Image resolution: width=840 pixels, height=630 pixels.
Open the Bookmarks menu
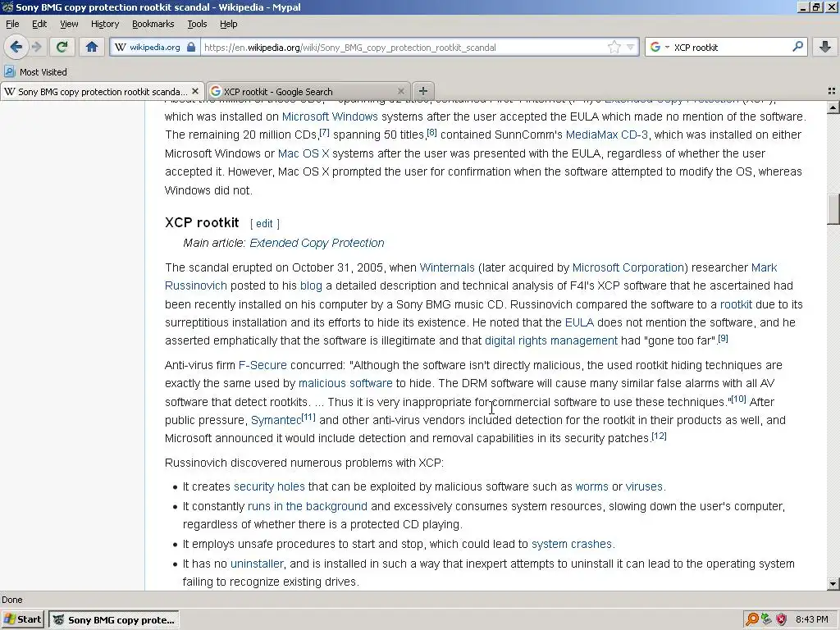click(153, 24)
